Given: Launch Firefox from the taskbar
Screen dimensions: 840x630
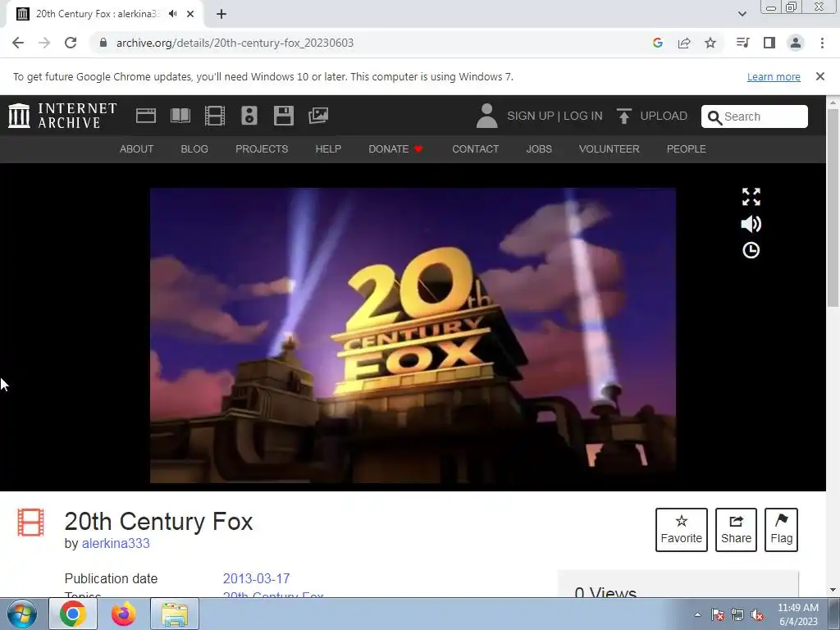Looking at the screenshot, I should click(124, 614).
